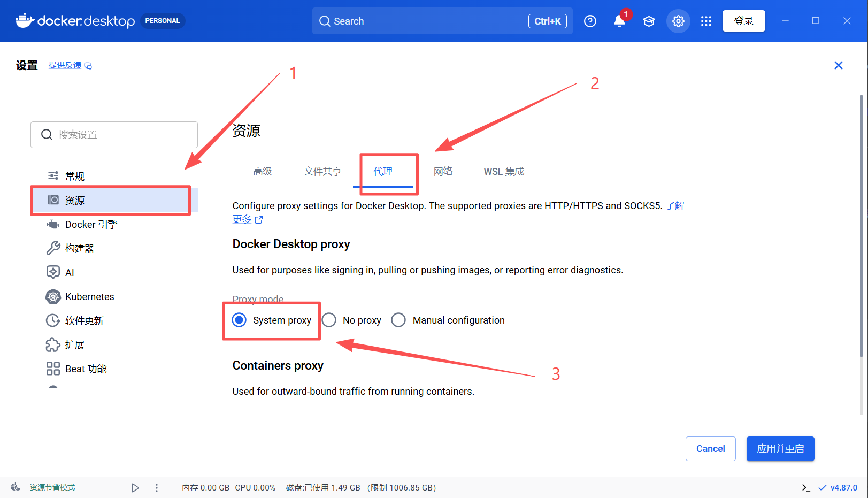Screen dimensions: 868x498
Task: Switch to the 文件共享 tab
Action: pyautogui.click(x=323, y=171)
